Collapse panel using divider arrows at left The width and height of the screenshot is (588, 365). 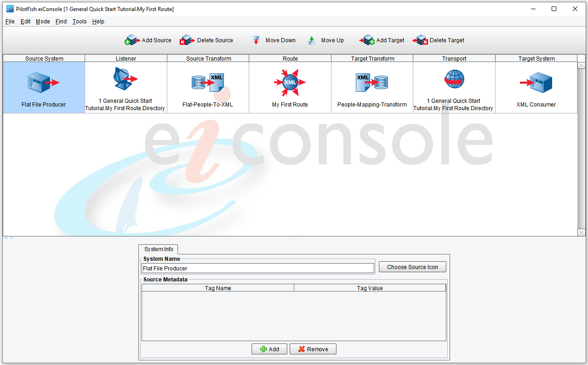(9, 238)
